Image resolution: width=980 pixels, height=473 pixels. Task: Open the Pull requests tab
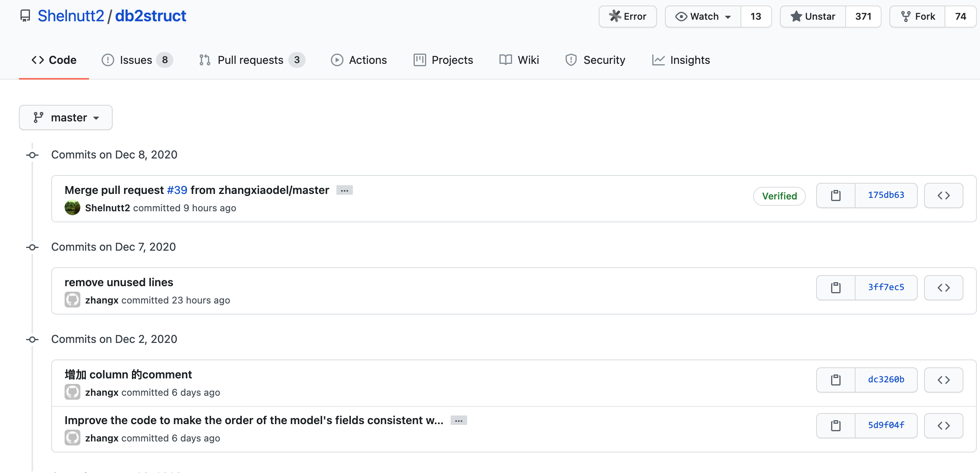tap(251, 60)
